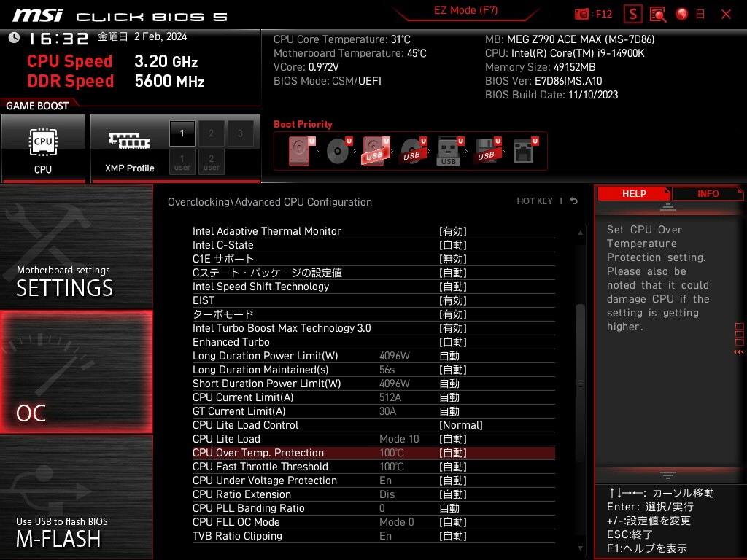Open the SETTINGS motherboard settings panel
Image resolution: width=747 pixels, height=560 pixels.
(76, 246)
